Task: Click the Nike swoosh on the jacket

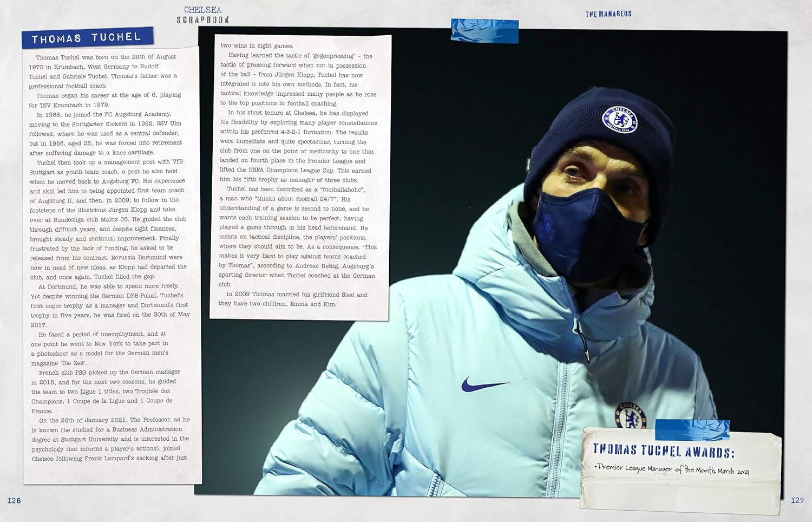Action: point(485,384)
